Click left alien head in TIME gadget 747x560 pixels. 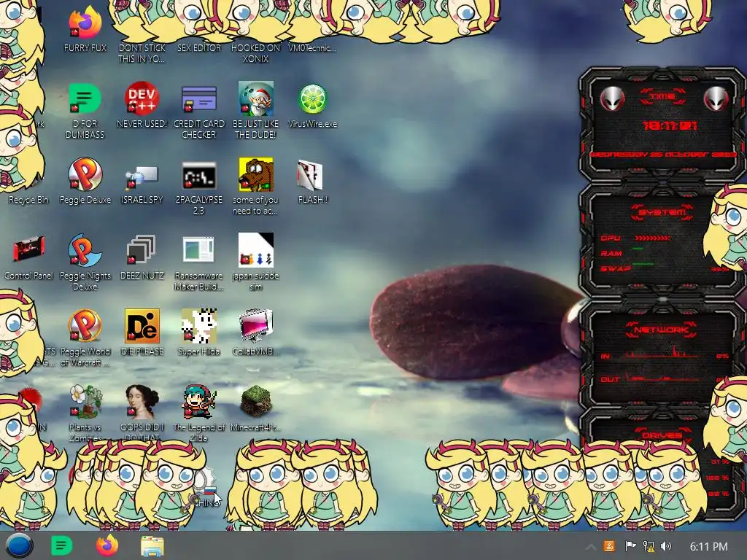[612, 98]
